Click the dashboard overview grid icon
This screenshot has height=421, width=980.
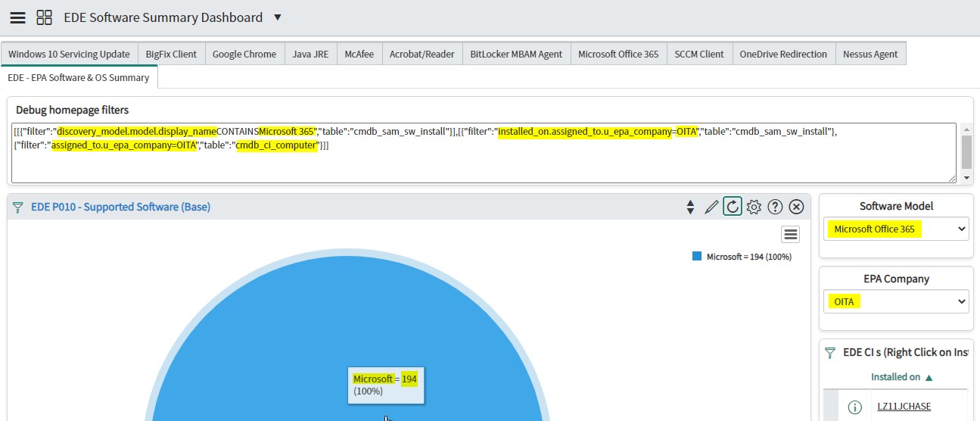click(44, 17)
